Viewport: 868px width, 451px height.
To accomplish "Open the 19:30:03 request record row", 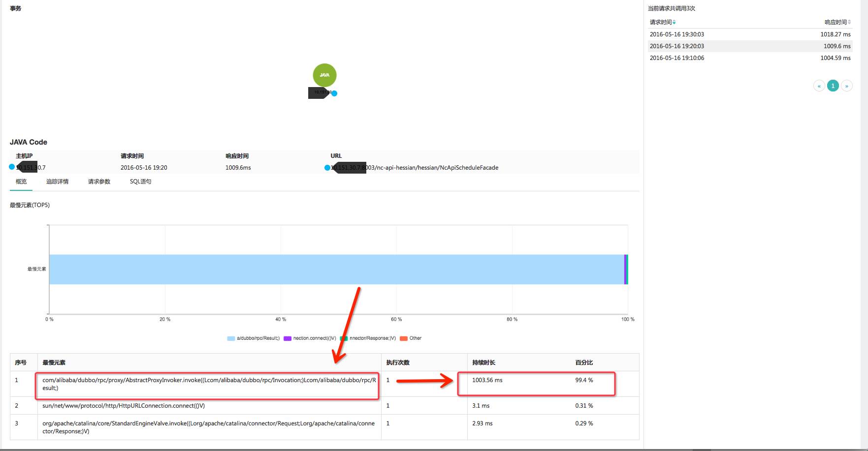I will (x=750, y=34).
